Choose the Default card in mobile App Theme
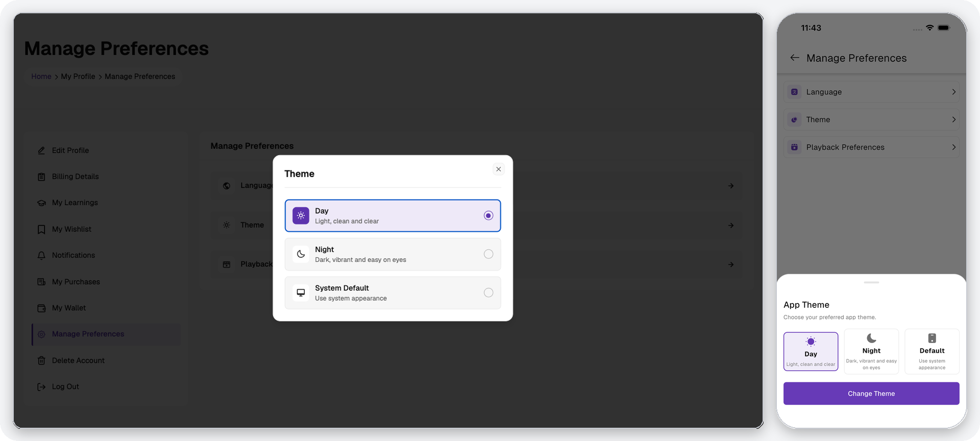The width and height of the screenshot is (980, 441). [x=932, y=352]
